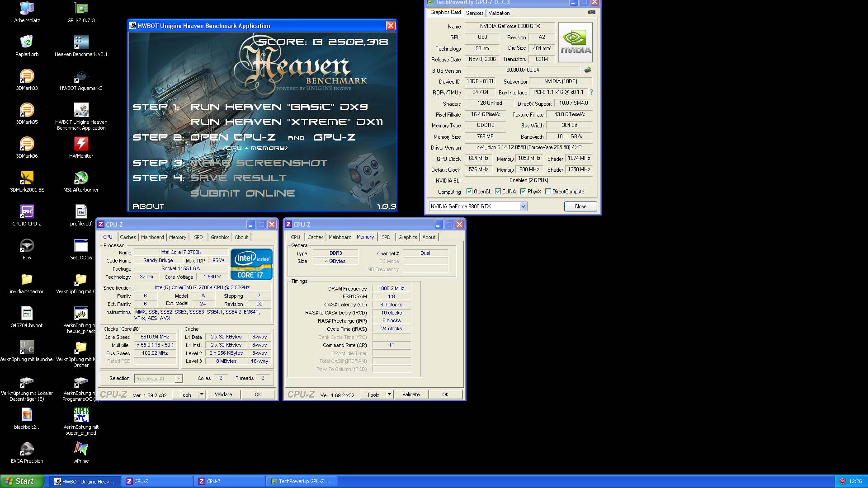Open SetLODb6 desktop icon

tap(81, 249)
